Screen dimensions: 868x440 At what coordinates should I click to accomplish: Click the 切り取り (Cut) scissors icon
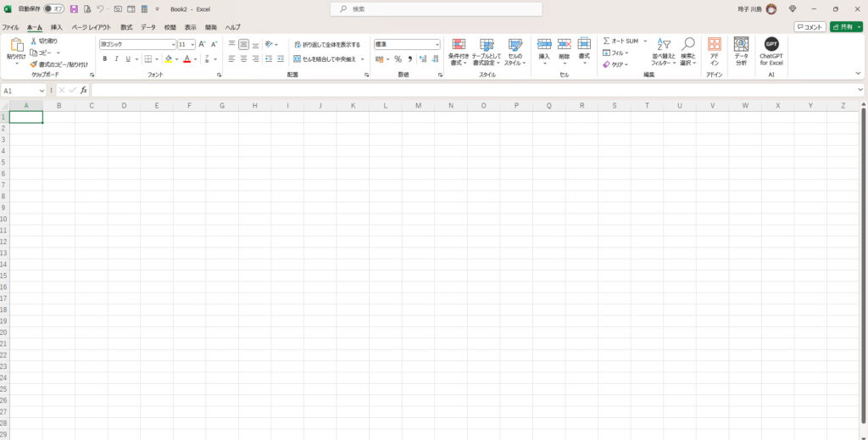tap(34, 41)
